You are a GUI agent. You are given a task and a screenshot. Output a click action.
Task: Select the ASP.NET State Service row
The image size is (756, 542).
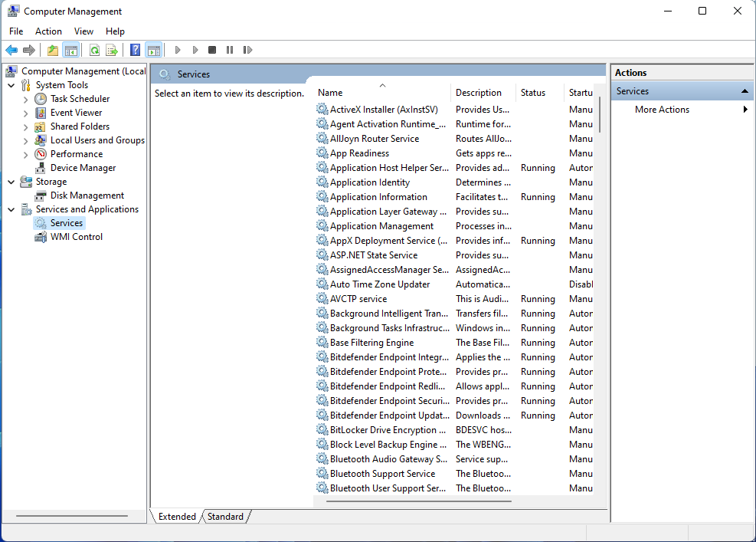pyautogui.click(x=454, y=255)
